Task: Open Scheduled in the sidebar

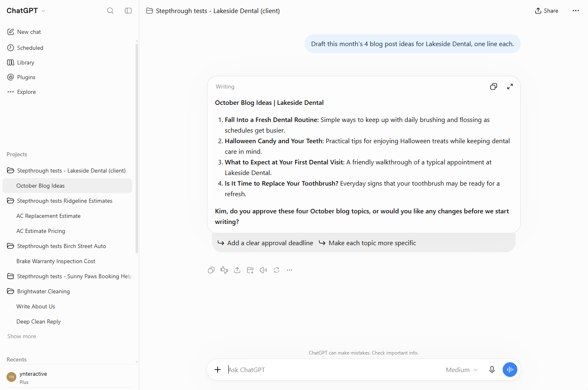Action: (x=67, y=48)
